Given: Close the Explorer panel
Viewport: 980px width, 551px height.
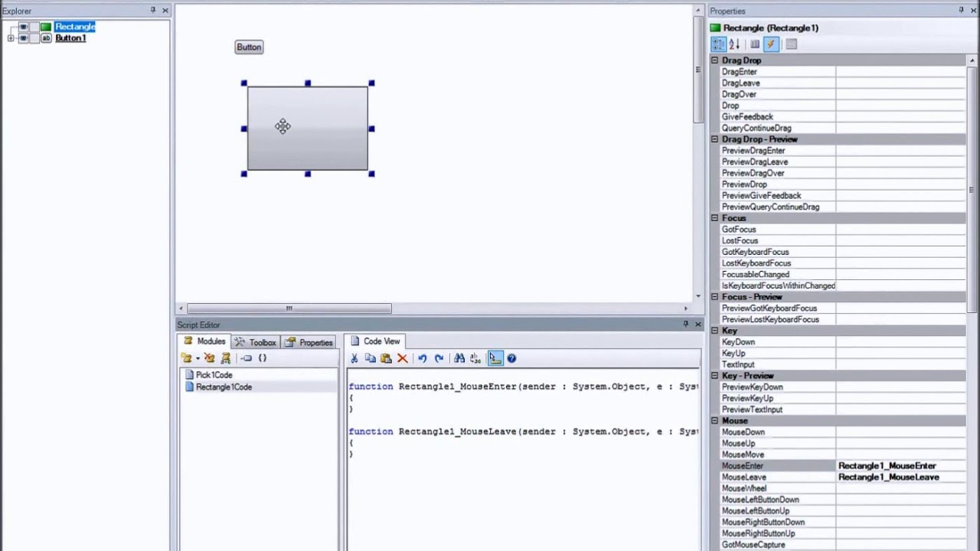Looking at the screenshot, I should tap(165, 10).
